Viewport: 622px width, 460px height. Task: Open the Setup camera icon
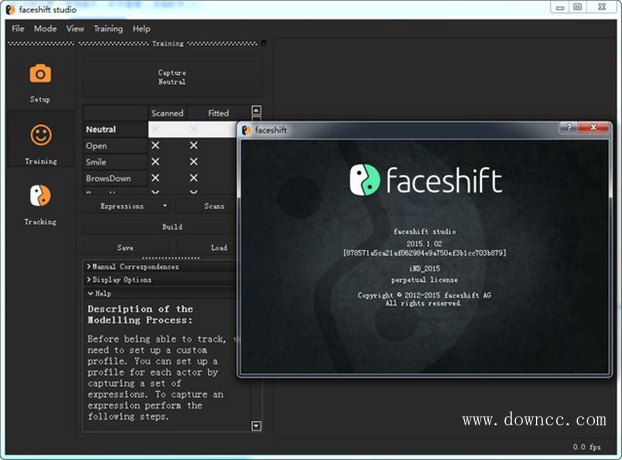pos(40,74)
